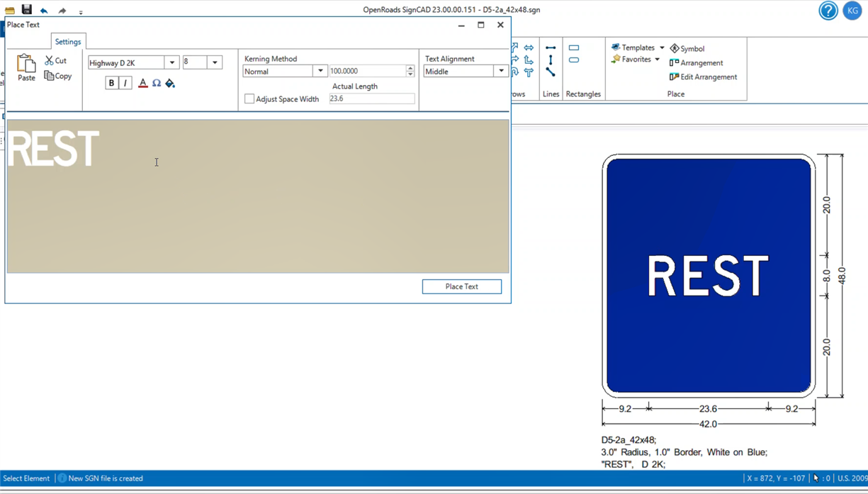Select the double-headed horizontal arrow tool
This screenshot has height=494, width=868.
tap(529, 47)
